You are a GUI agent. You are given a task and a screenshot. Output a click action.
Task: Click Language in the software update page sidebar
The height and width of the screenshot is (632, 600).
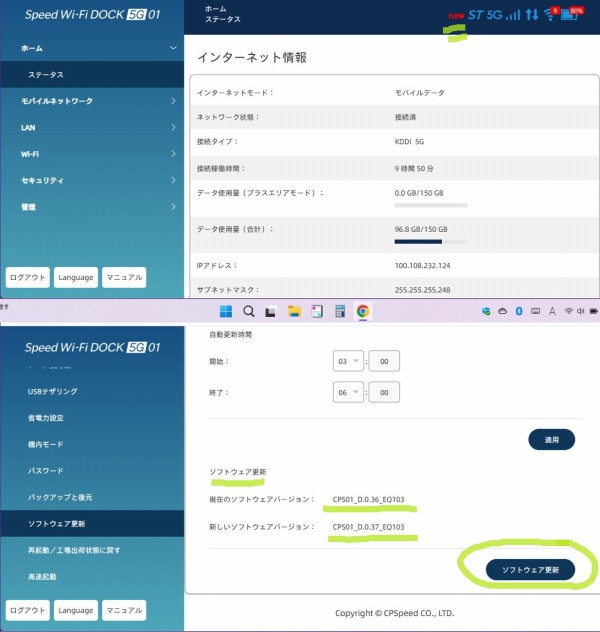76,610
